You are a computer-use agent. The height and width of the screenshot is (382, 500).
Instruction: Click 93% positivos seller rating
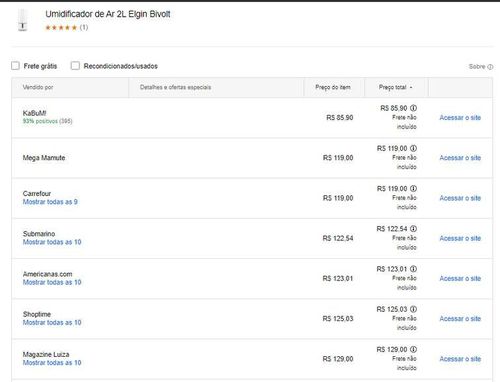click(x=40, y=121)
